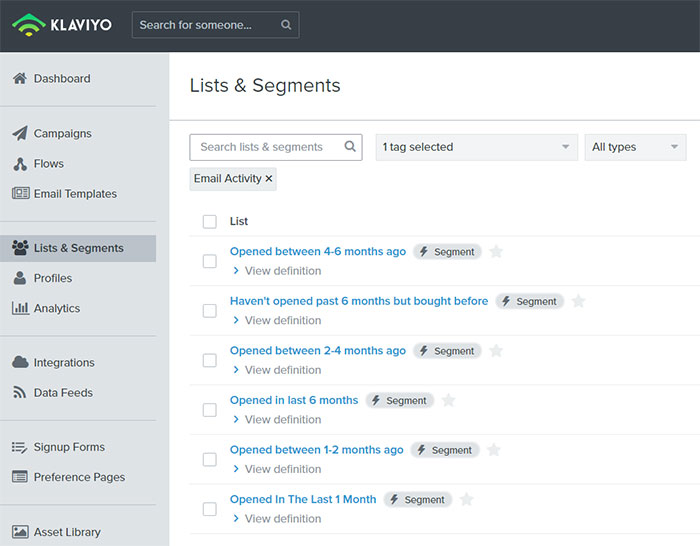Viewport: 700px width, 546px height.
Task: Open Analytics sidebar entry
Action: tap(57, 308)
